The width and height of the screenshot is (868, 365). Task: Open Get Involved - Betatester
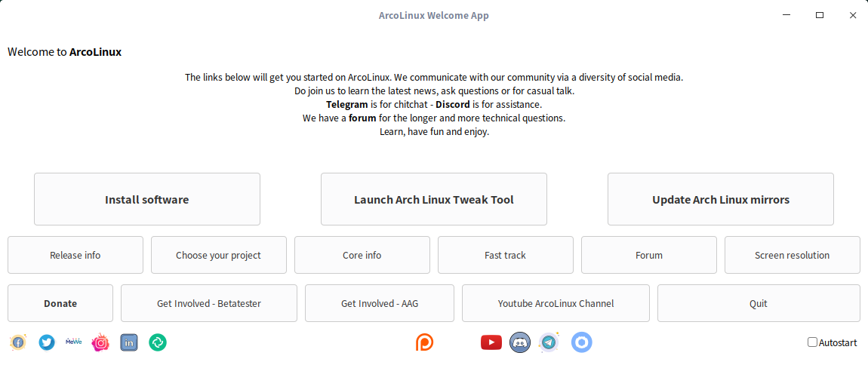coord(208,303)
